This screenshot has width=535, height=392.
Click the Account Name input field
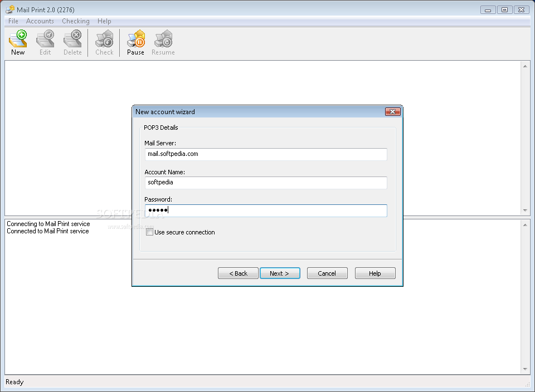pos(266,183)
